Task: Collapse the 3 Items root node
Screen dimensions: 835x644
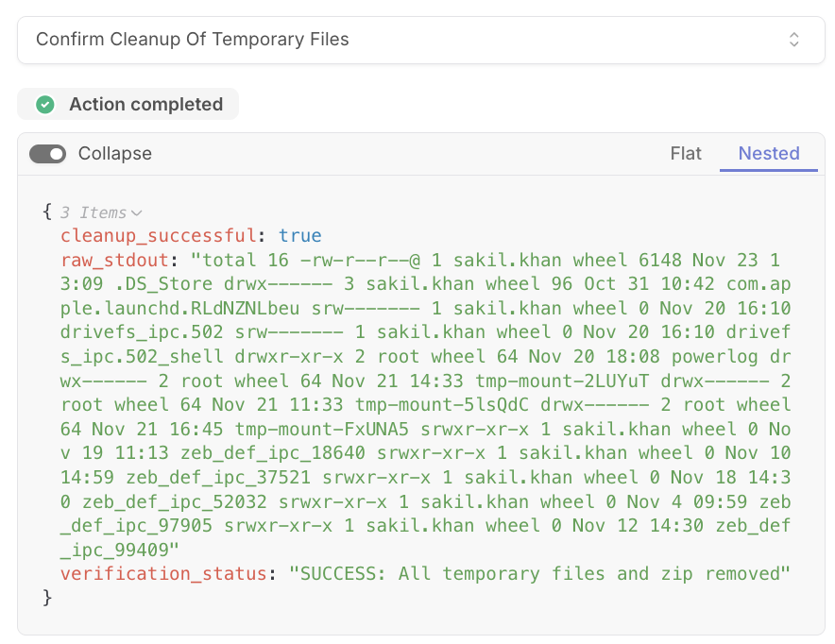Action: click(101, 212)
